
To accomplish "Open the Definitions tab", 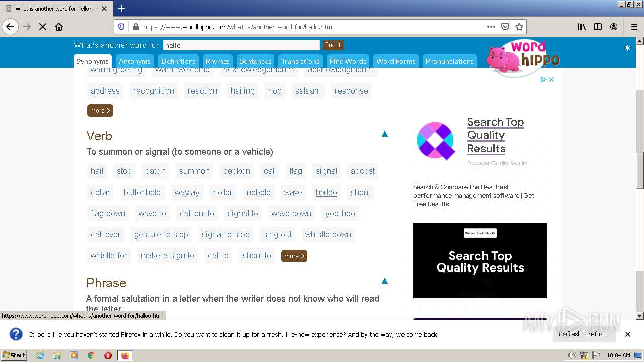I will (178, 61).
